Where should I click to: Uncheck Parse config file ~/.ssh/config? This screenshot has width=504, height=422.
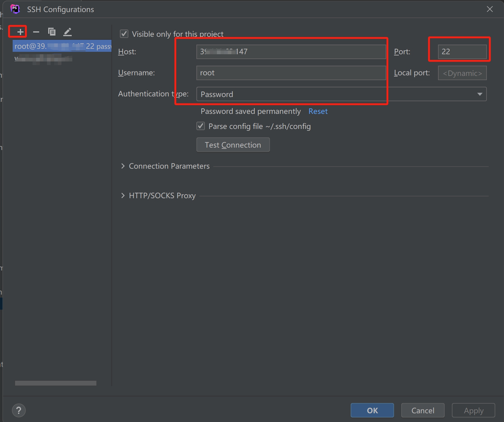(x=201, y=126)
